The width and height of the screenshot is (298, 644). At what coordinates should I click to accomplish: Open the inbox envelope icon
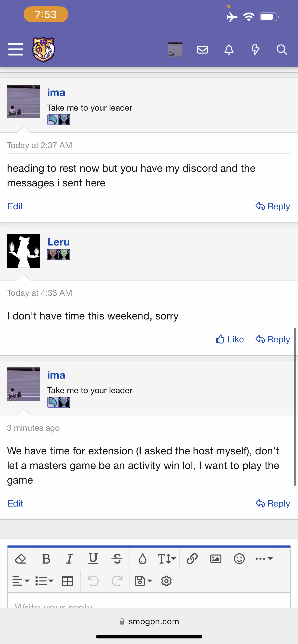(x=202, y=50)
